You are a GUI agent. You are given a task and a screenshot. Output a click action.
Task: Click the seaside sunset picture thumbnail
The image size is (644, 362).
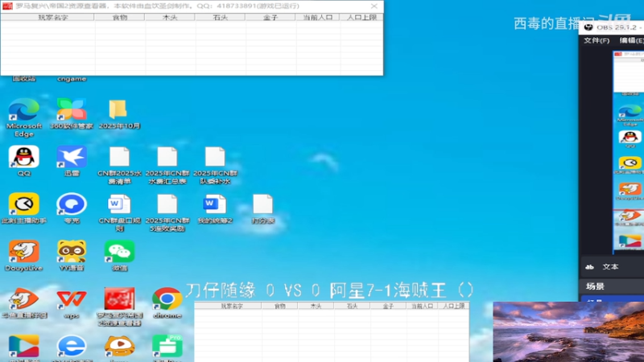coord(568,331)
